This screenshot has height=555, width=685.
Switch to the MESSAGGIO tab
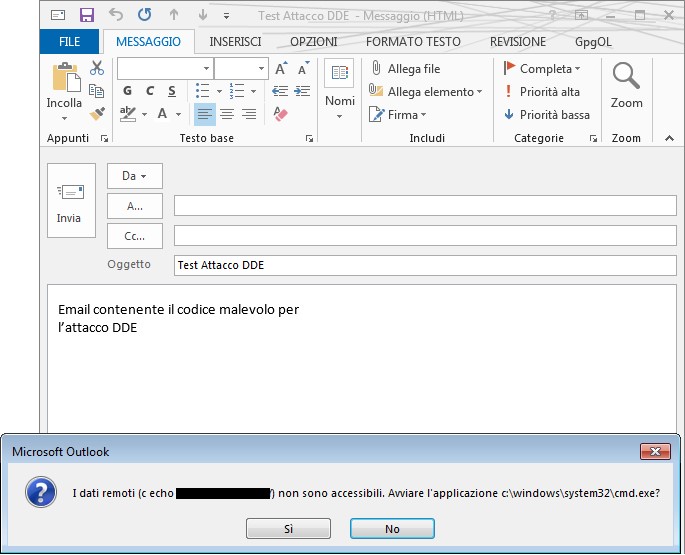[149, 42]
